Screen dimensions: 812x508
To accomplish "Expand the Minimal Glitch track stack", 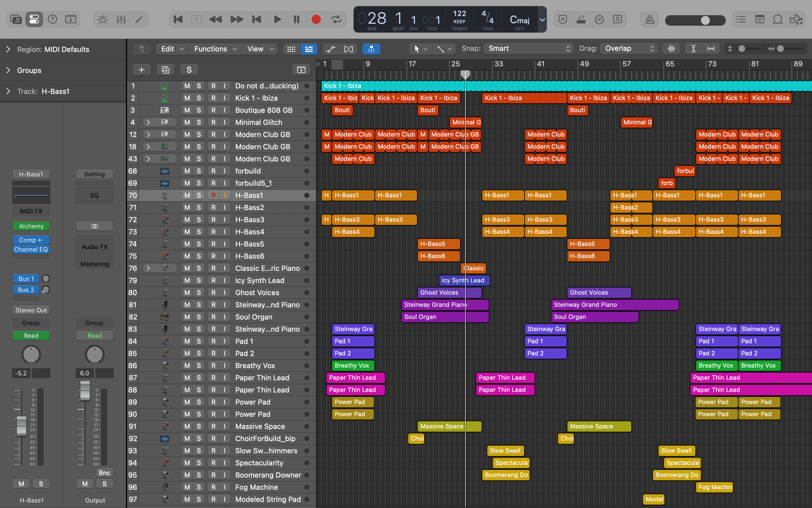I will [148, 122].
